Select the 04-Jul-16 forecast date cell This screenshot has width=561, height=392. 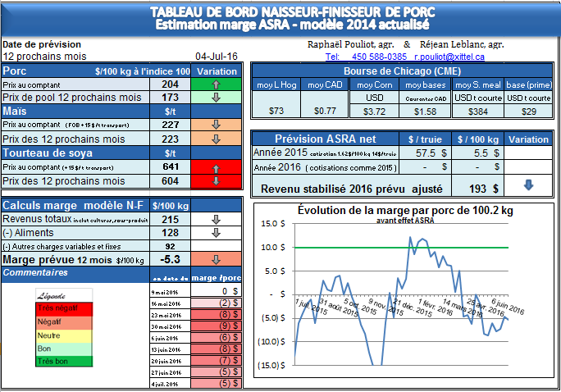click(x=216, y=57)
